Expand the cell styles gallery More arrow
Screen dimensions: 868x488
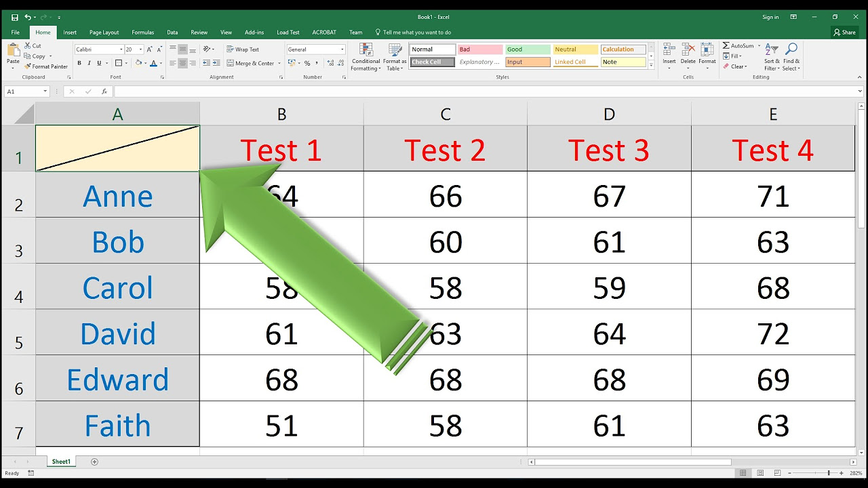pos(652,66)
